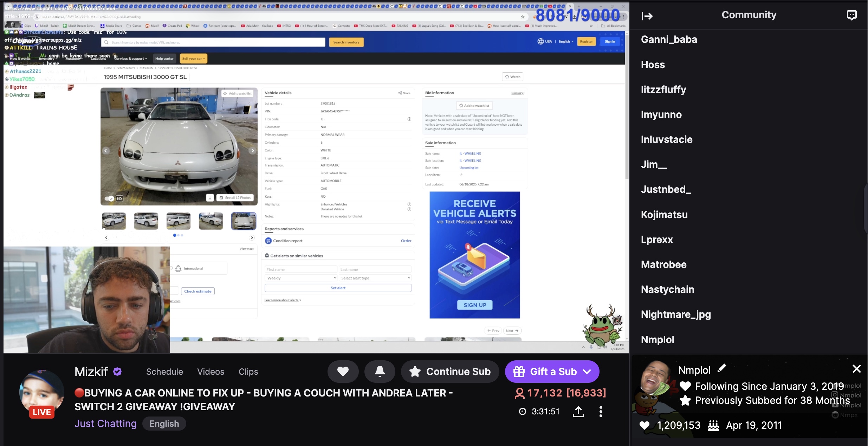
Task: Close the Nmplol user card
Action: 856,369
